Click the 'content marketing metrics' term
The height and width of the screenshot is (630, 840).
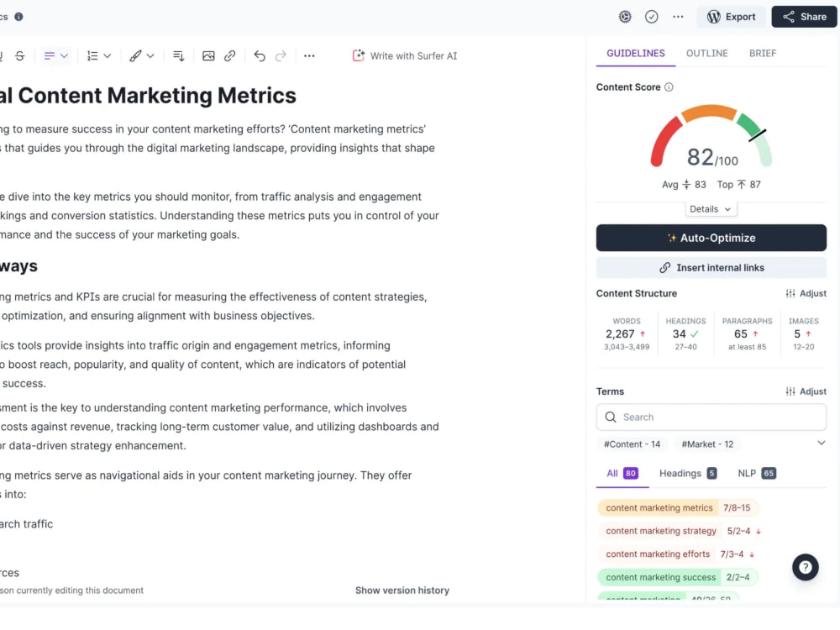coord(678,508)
